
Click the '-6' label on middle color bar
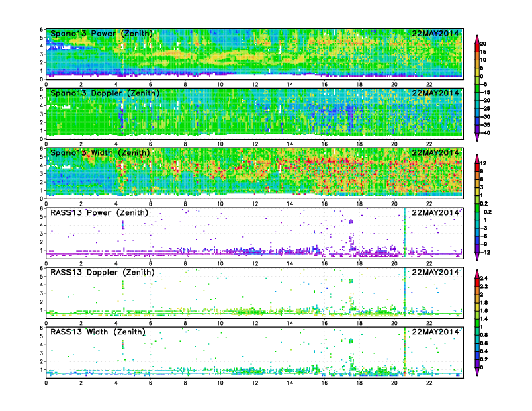[x=484, y=236]
